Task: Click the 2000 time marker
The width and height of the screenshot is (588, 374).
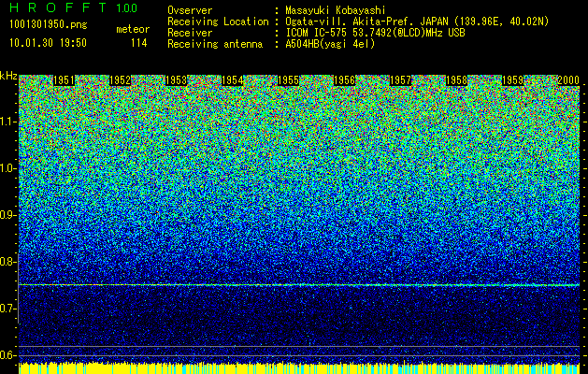Action: tap(568, 80)
